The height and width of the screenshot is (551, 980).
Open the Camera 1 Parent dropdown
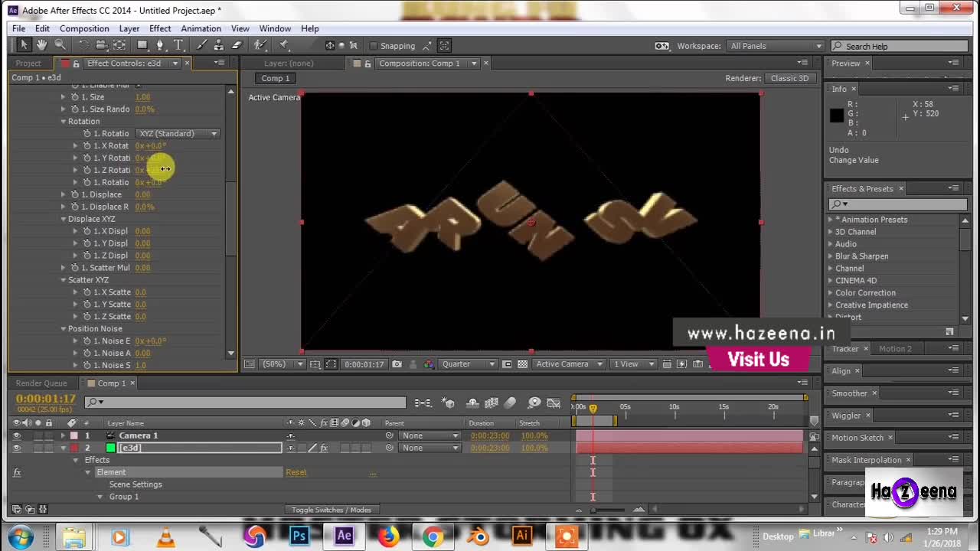coord(430,435)
